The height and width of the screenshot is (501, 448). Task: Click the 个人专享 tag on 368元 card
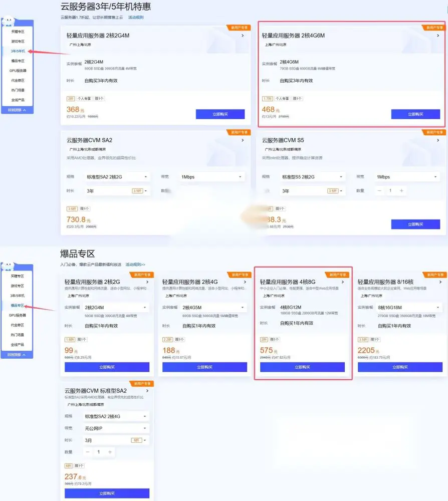[84, 98]
